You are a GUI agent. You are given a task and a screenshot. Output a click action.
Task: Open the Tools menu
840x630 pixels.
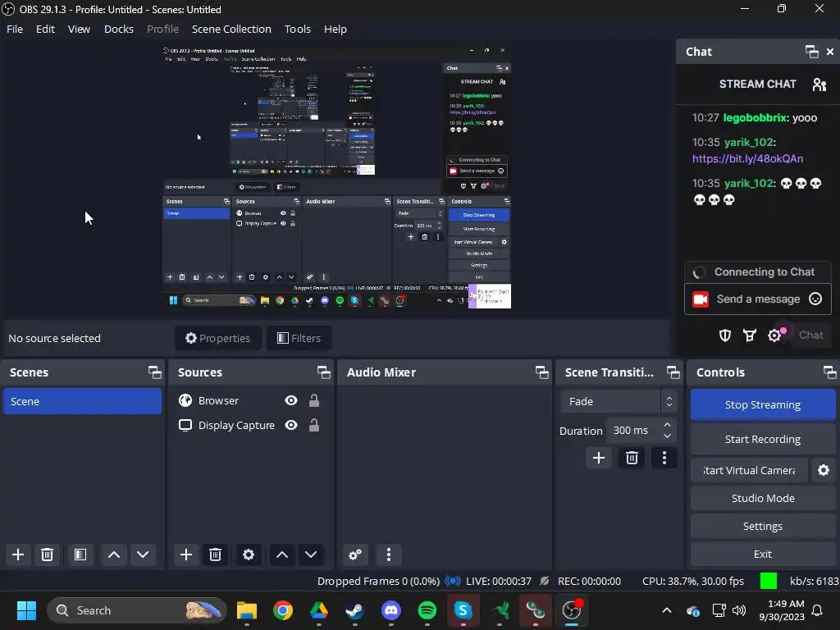pos(297,29)
